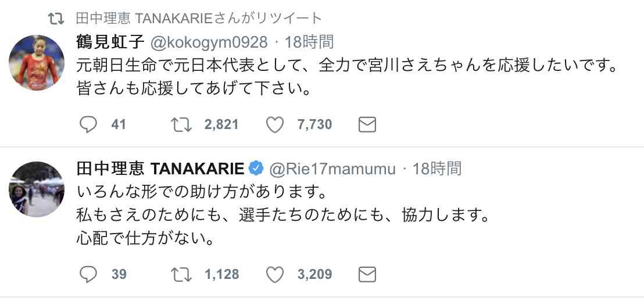Open 田中理恵 TANAKARIE's avatar

tap(37, 189)
